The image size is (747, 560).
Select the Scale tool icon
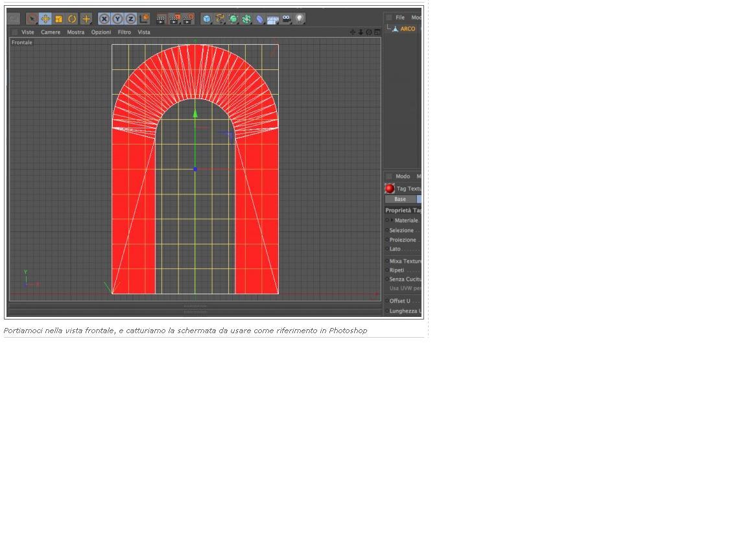point(58,19)
